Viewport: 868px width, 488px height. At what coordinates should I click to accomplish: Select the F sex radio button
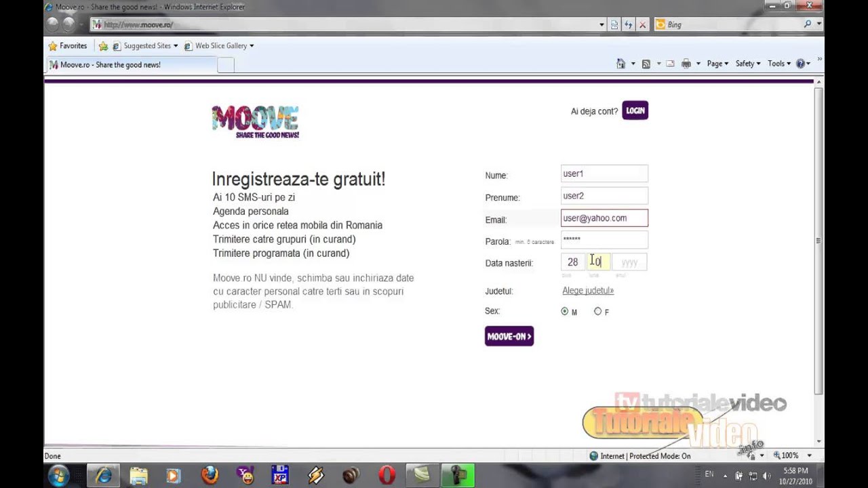point(597,312)
